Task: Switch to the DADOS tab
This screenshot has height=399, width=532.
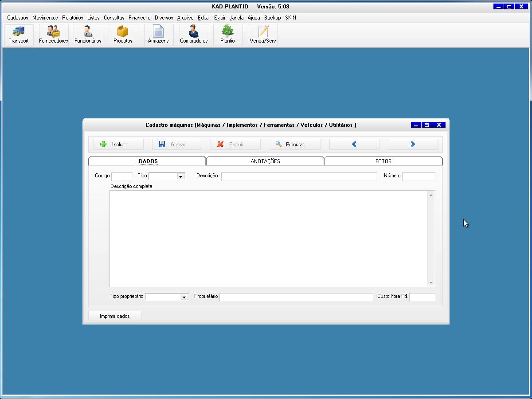Action: (x=148, y=161)
